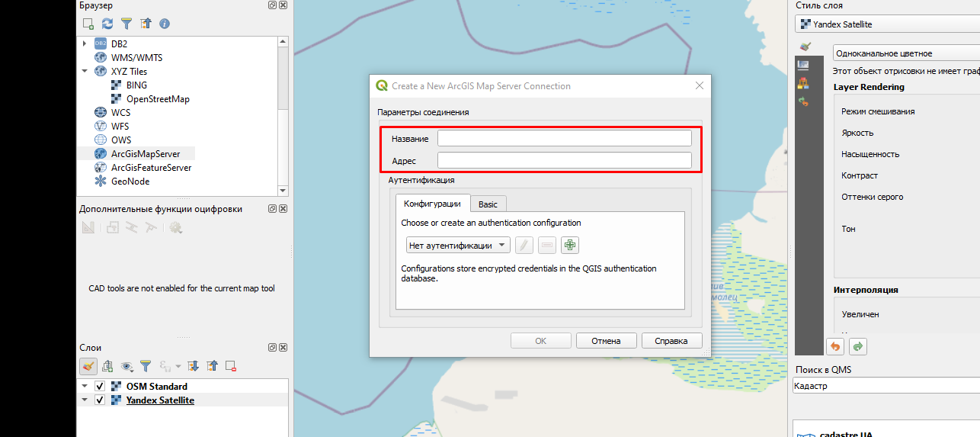Open Symbology tab in Layer Styling

click(804, 47)
